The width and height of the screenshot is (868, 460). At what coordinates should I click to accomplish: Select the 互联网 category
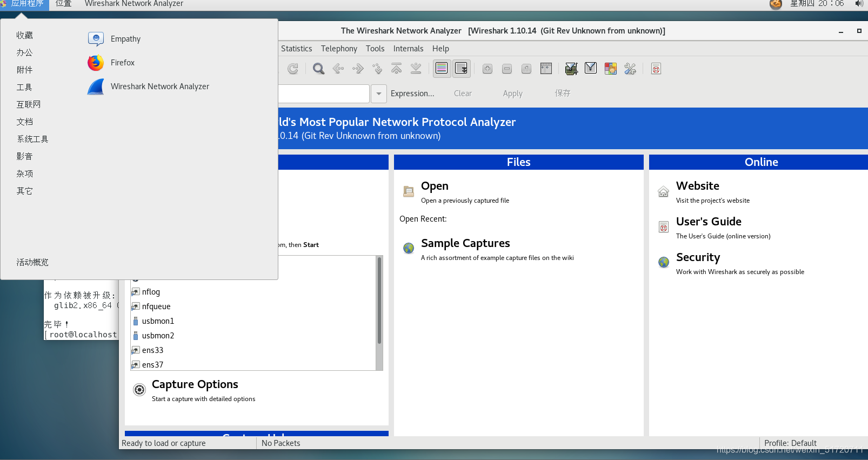29,104
